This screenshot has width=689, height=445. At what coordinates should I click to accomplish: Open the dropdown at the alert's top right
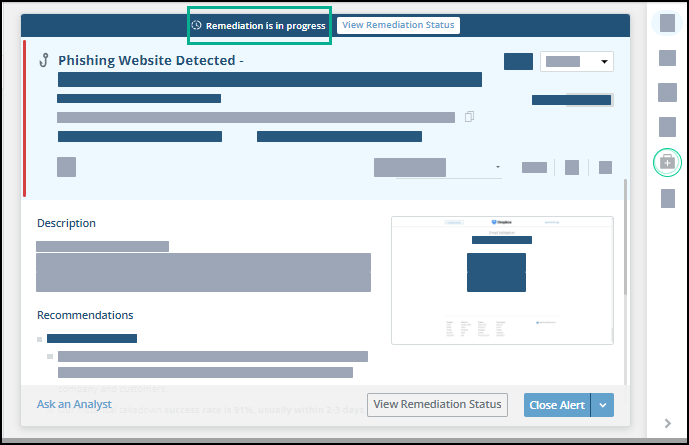tap(576, 62)
